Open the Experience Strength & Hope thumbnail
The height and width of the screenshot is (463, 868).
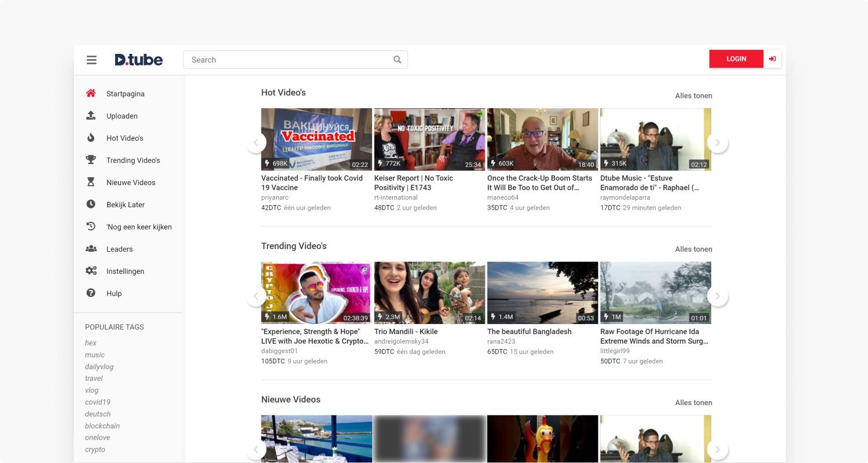[x=317, y=293]
